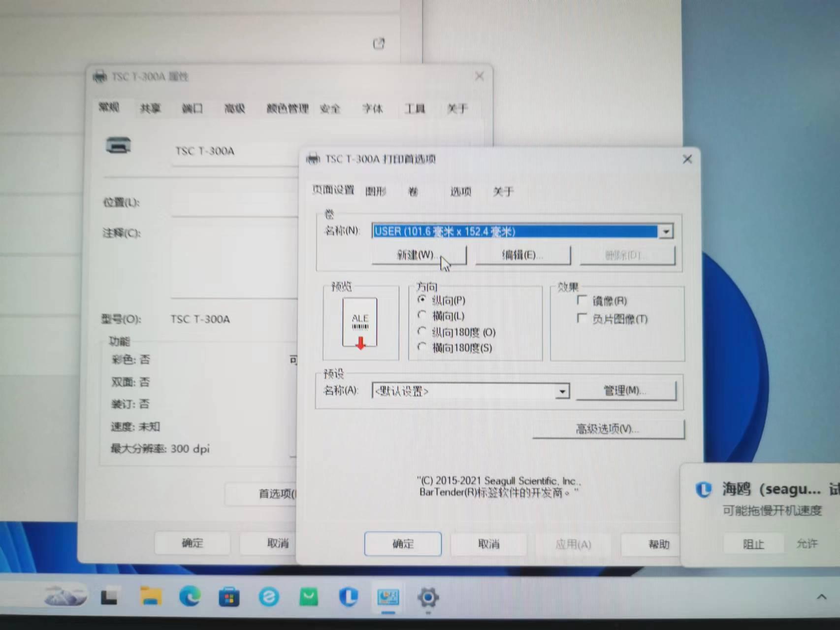Show hidden tray icons chevron
Screen dimensions: 840x630
click(821, 597)
